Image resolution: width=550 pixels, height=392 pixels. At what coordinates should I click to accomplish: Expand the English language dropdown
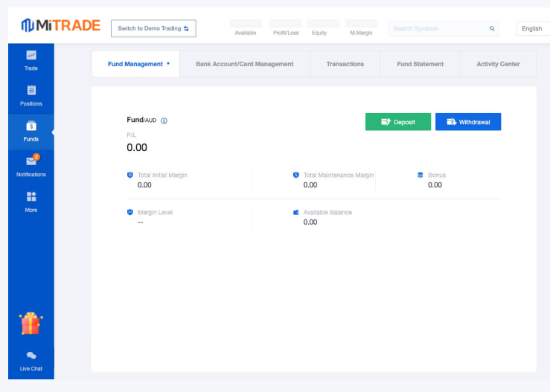click(533, 29)
